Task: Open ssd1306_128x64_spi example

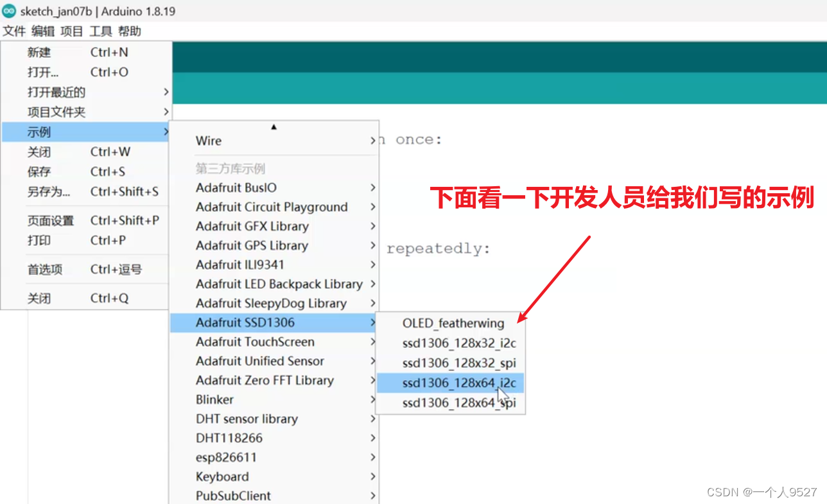Action: point(450,403)
